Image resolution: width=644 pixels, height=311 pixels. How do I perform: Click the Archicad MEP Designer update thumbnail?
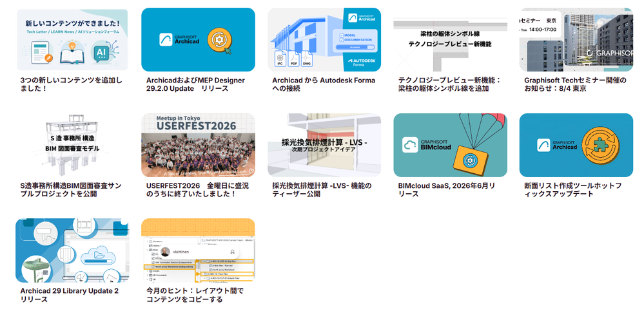(198, 40)
